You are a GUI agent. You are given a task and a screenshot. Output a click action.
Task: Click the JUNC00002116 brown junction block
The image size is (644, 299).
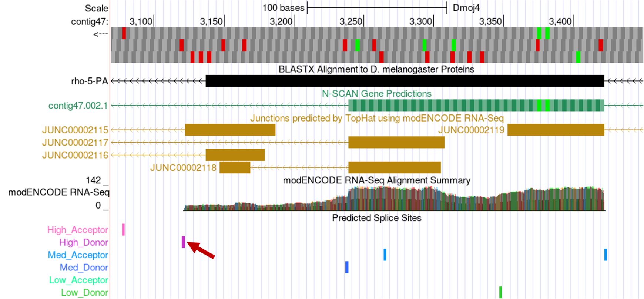235,155
